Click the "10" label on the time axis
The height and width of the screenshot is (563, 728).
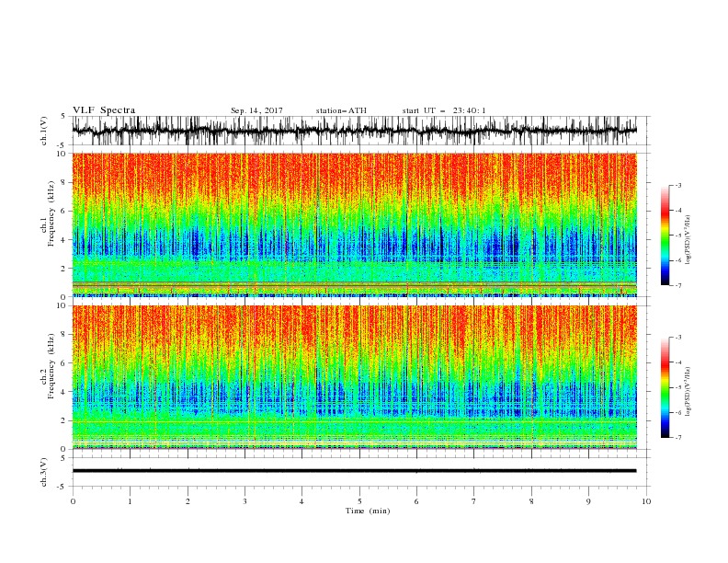pyautogui.click(x=646, y=501)
